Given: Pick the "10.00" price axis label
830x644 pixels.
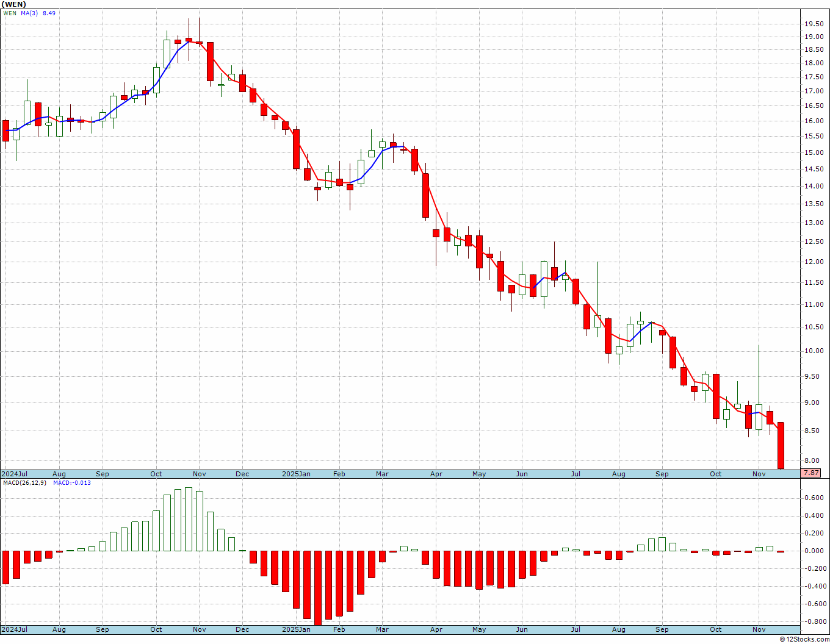Looking at the screenshot, I should click(x=814, y=351).
